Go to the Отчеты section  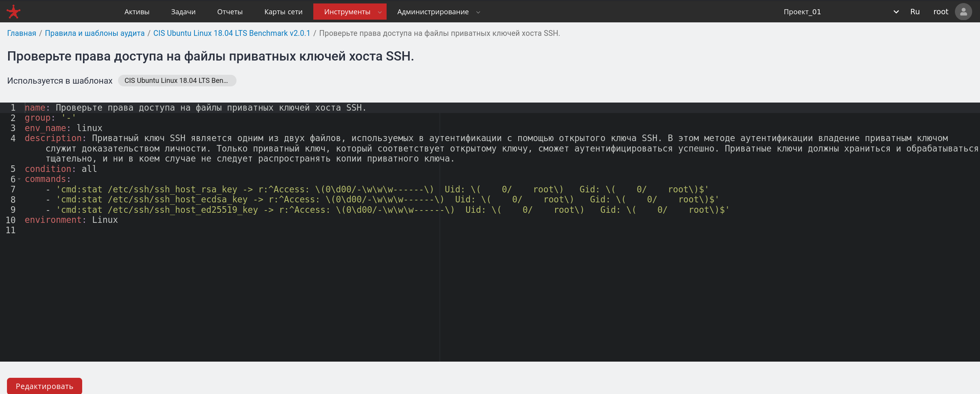pos(230,12)
